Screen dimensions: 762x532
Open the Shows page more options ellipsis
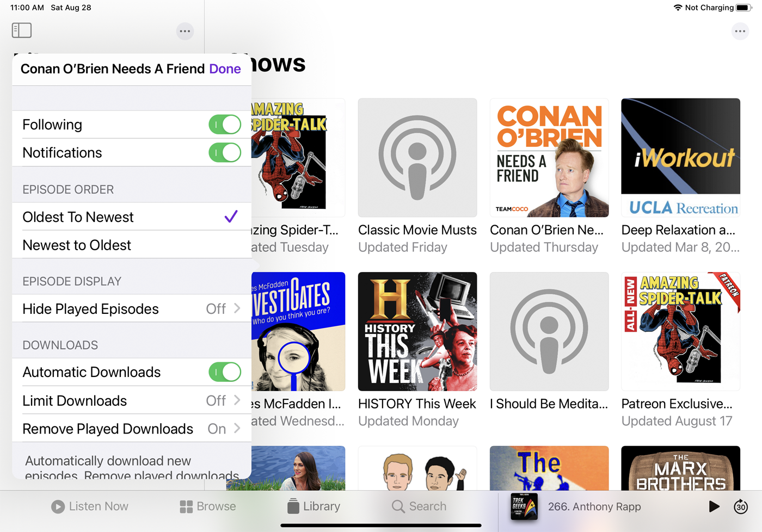click(x=740, y=31)
